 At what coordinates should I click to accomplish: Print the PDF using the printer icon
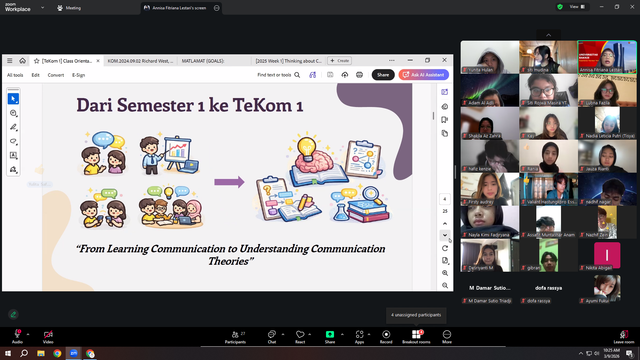pyautogui.click(x=359, y=75)
